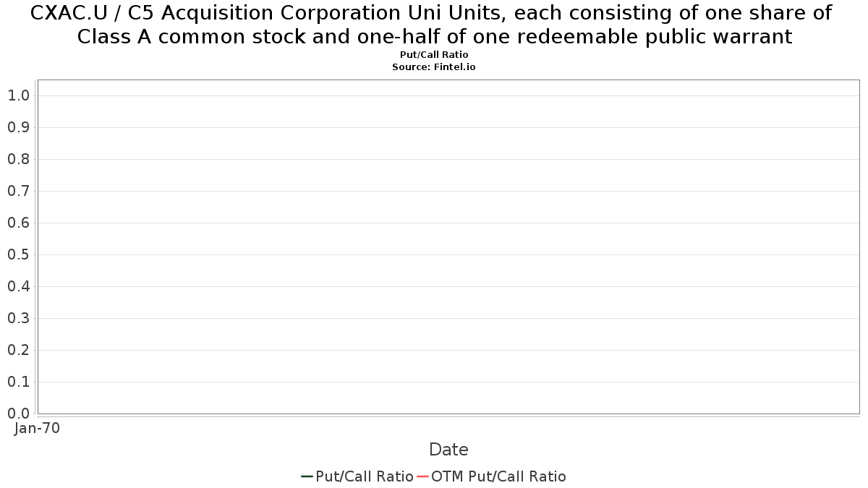Click the Date axis label
The width and height of the screenshot is (868, 488).
[448, 450]
